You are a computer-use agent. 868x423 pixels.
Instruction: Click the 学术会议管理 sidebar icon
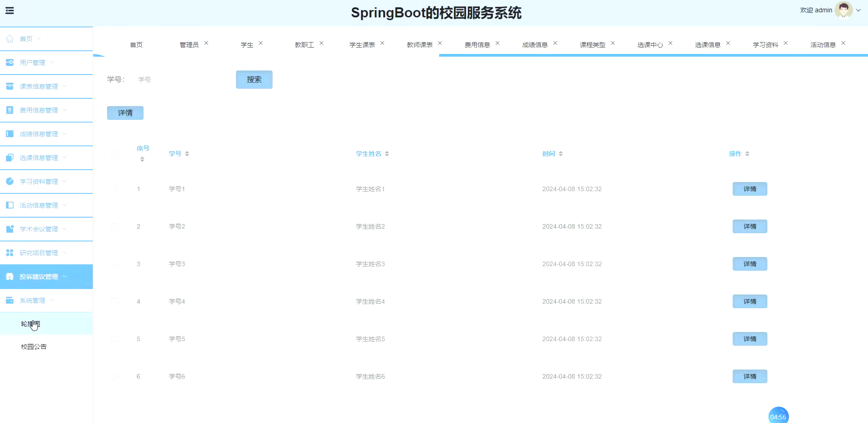pos(10,229)
